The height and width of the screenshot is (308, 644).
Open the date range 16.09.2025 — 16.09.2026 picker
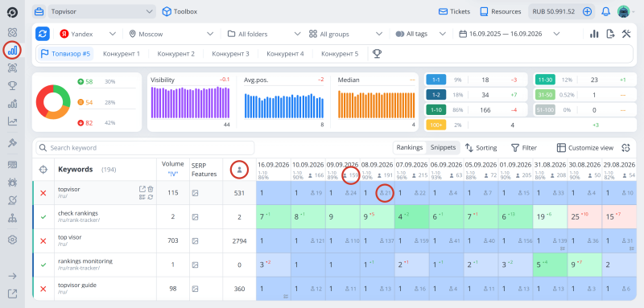[x=510, y=34]
